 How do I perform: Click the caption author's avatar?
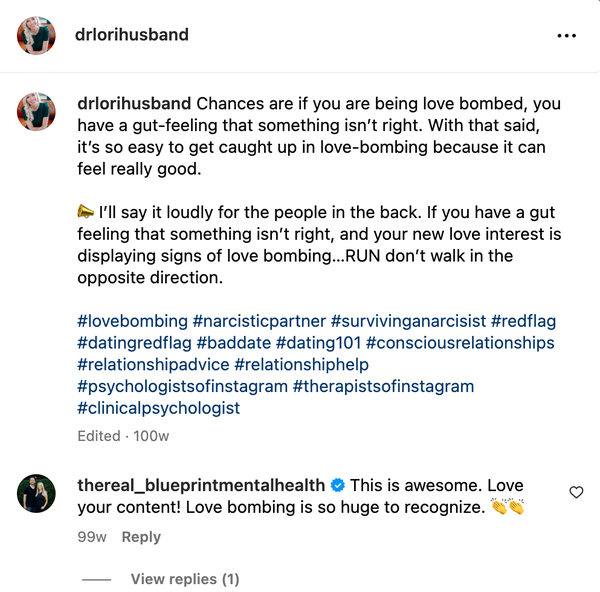click(35, 112)
